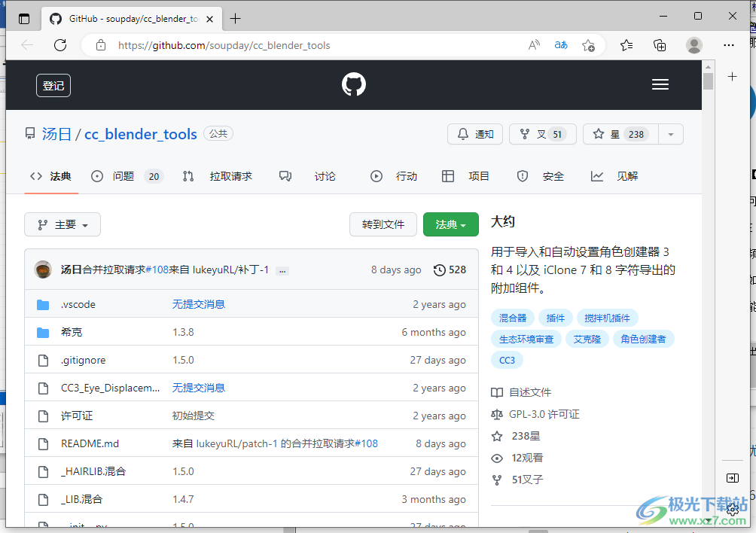Click the 插件 topic tag

tap(555, 318)
